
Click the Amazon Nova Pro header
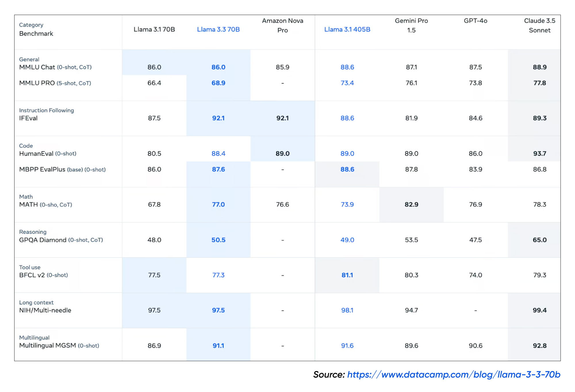point(282,25)
